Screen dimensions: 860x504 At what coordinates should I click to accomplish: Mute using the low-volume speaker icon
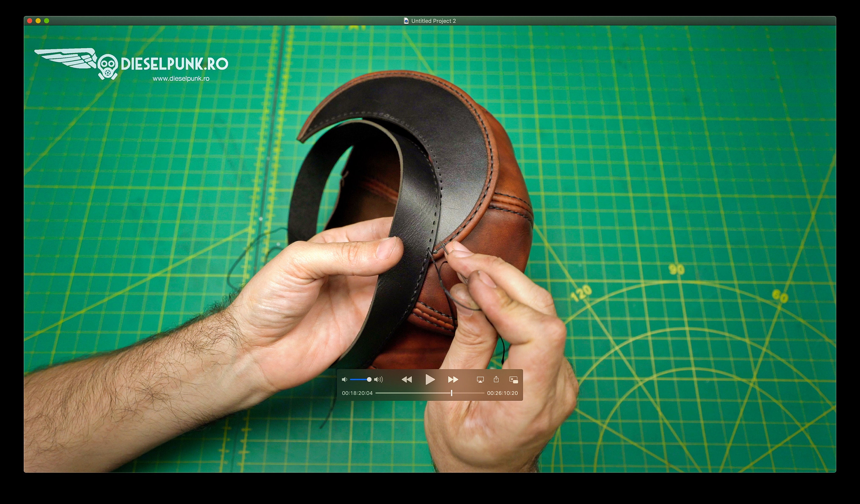(x=344, y=380)
